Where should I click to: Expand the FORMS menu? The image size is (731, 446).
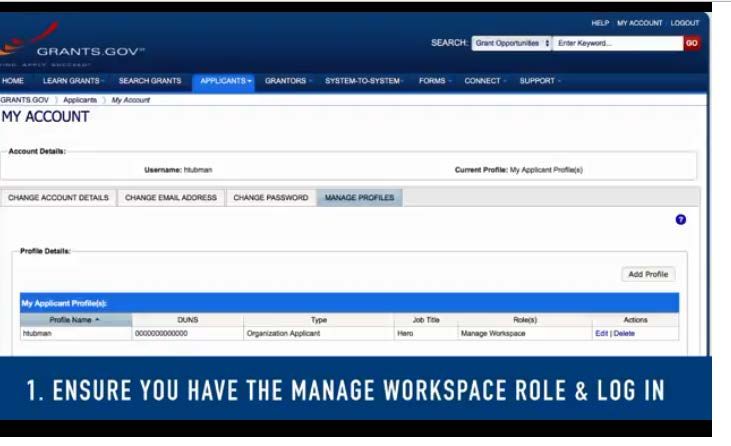434,81
